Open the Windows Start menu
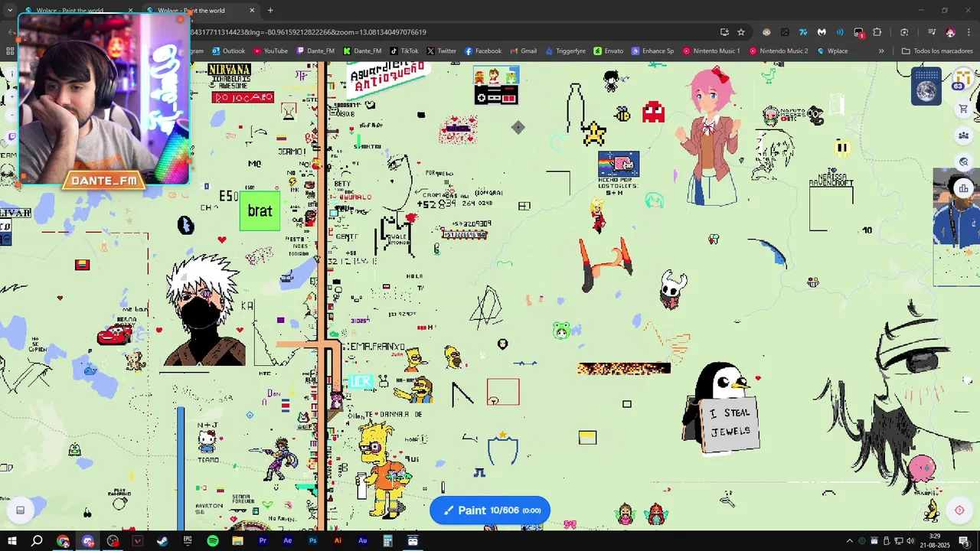Screen dimensions: 980x551 tap(12, 541)
